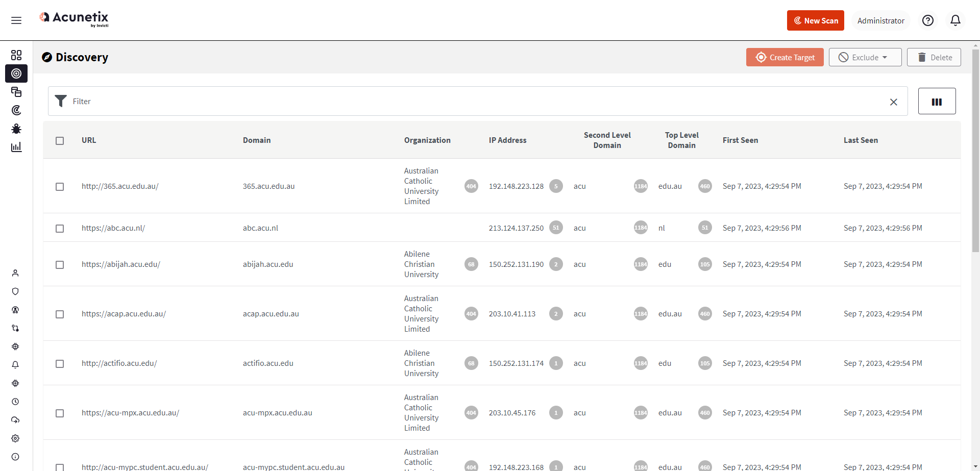This screenshot has width=980, height=471.
Task: Click the vertical page scrollbar
Action: coord(975,153)
